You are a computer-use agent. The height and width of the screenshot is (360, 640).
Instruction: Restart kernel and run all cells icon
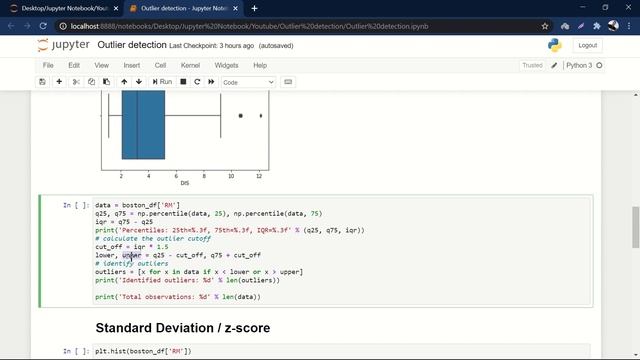pyautogui.click(x=211, y=82)
